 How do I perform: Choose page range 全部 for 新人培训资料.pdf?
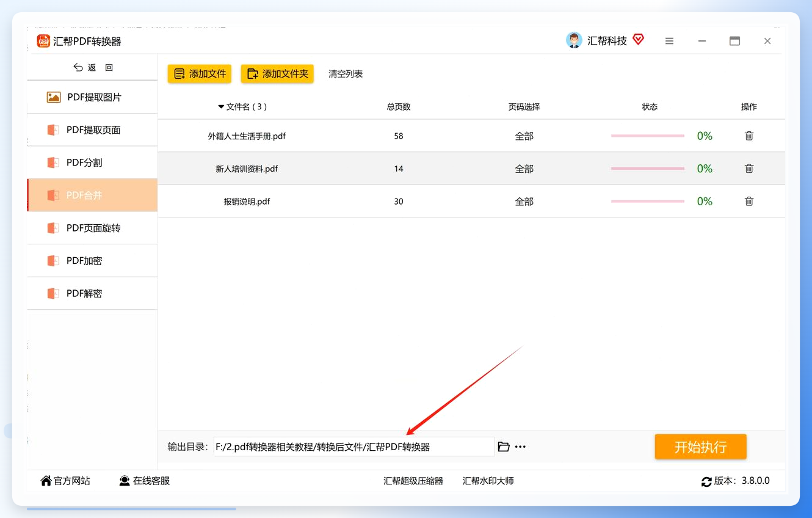(x=524, y=169)
